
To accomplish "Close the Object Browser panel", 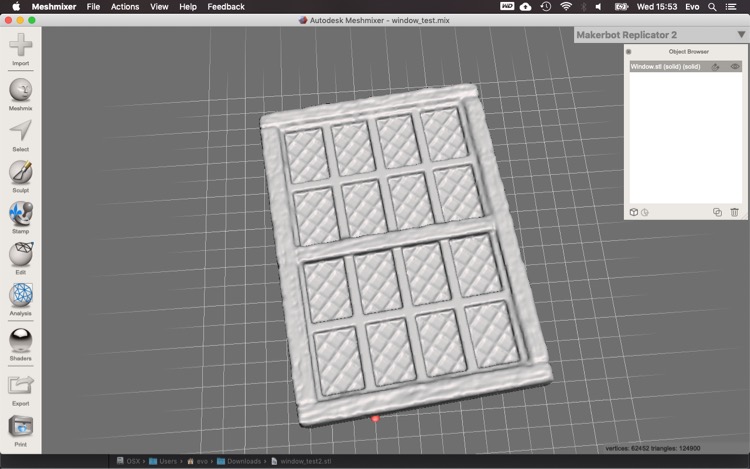I will [629, 52].
